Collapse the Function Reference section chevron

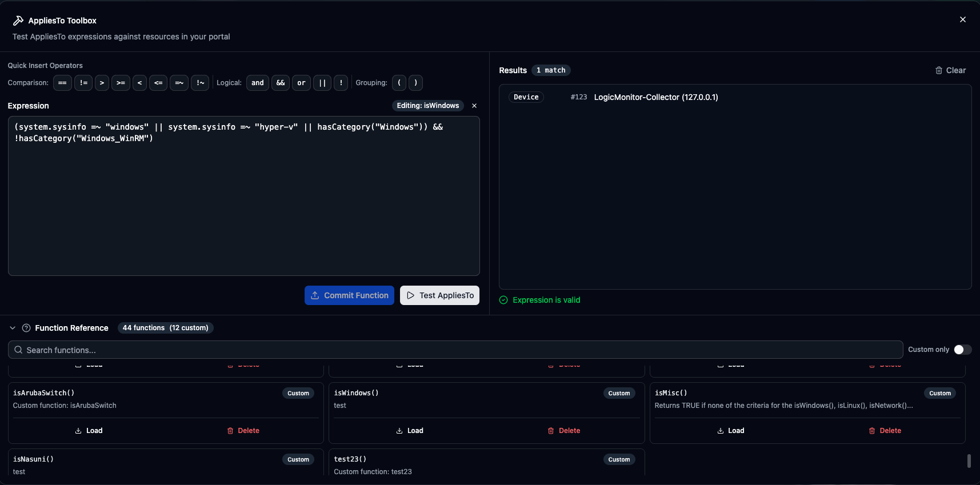13,328
